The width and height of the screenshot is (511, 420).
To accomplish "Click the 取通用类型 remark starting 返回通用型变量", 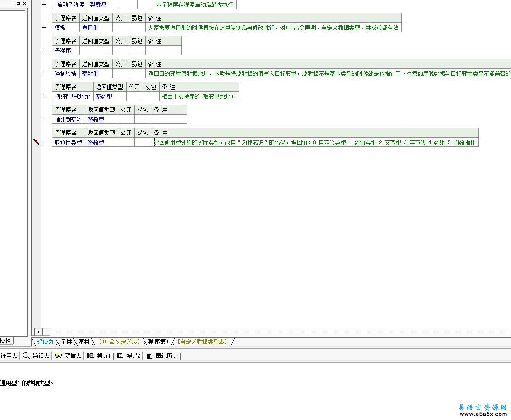I will (x=315, y=142).
